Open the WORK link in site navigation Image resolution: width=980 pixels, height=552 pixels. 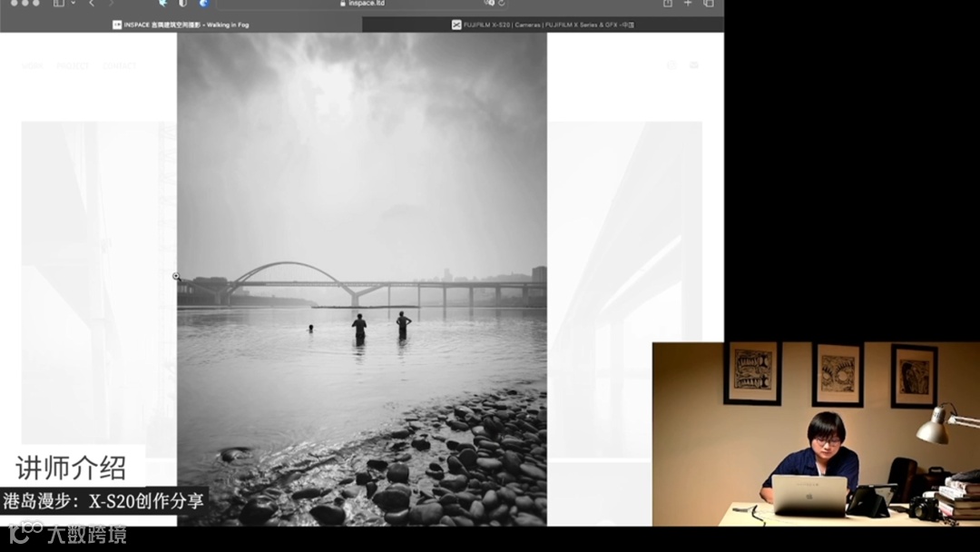pyautogui.click(x=33, y=65)
